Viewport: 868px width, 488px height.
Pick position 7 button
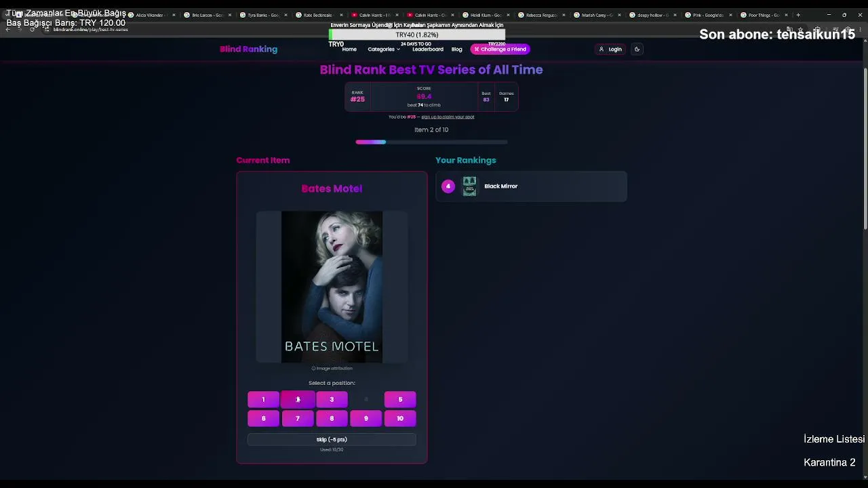pyautogui.click(x=298, y=418)
